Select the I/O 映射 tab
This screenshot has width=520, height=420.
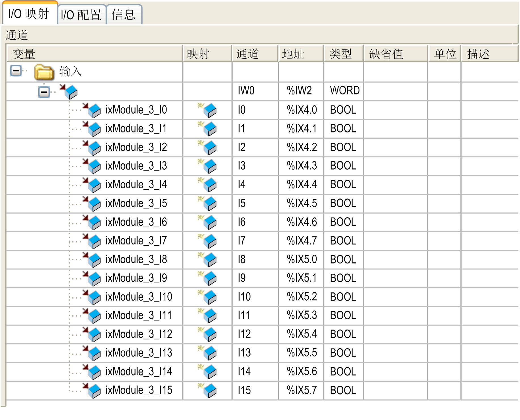tap(29, 14)
